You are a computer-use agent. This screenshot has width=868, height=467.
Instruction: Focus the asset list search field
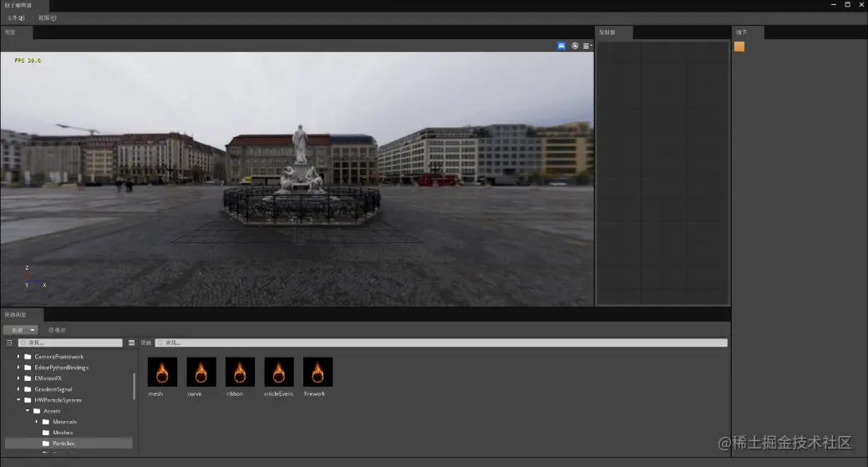point(441,343)
